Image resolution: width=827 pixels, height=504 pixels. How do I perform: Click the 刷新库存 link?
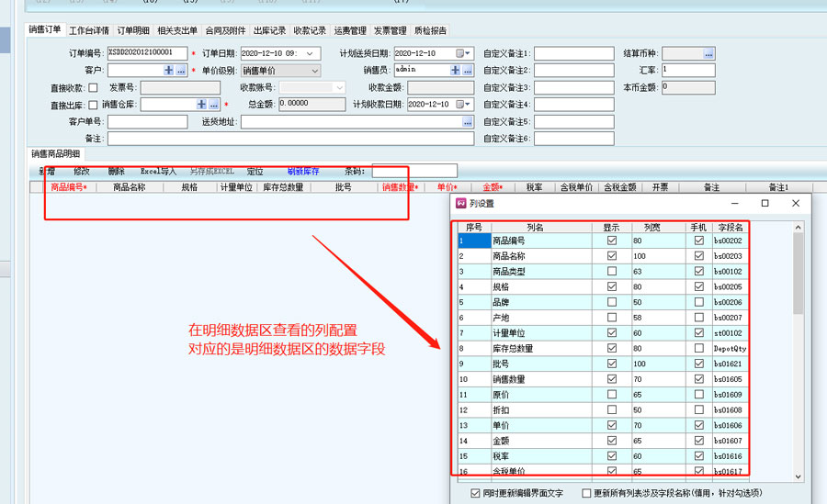[x=303, y=172]
